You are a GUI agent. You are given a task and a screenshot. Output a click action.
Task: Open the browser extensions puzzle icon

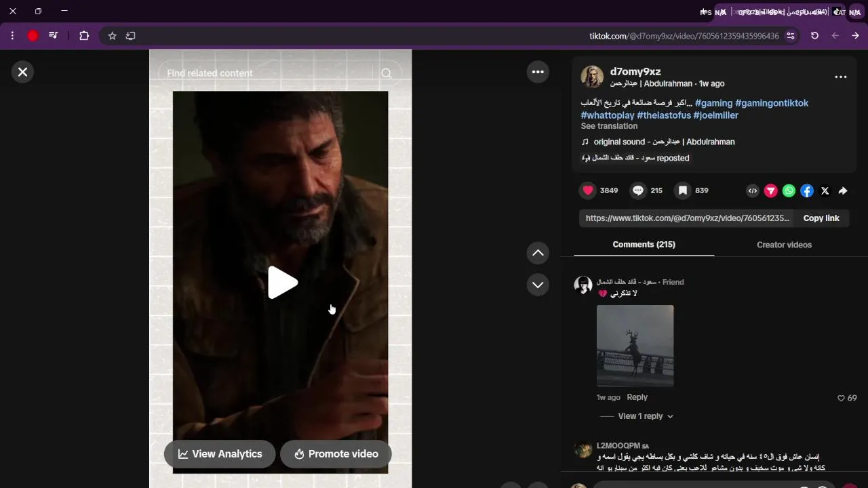[84, 36]
